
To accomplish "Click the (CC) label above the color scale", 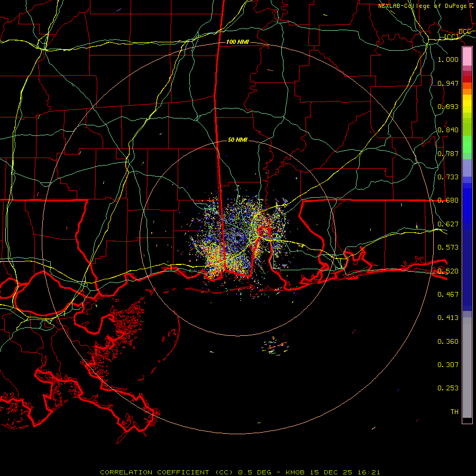I will tap(452, 36).
